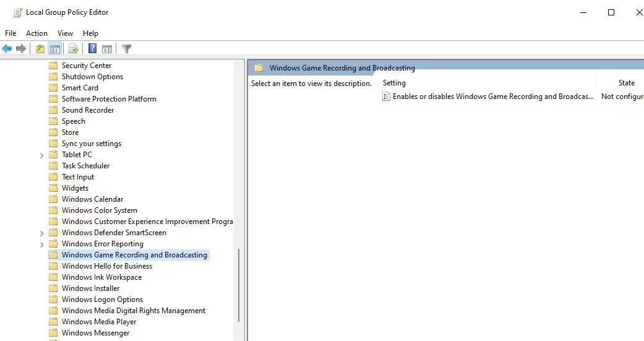Go up one level with the folder icon

pyautogui.click(x=40, y=49)
